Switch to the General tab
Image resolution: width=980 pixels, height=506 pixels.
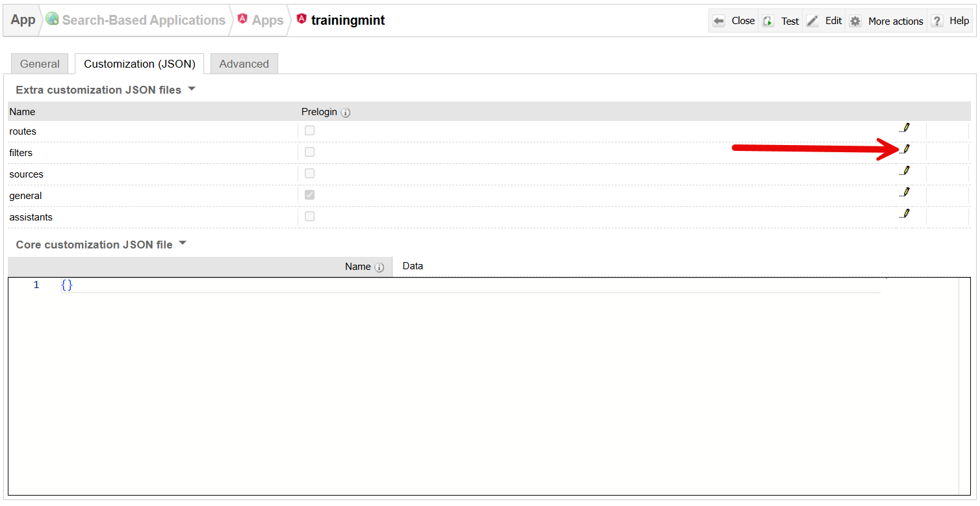[40, 64]
